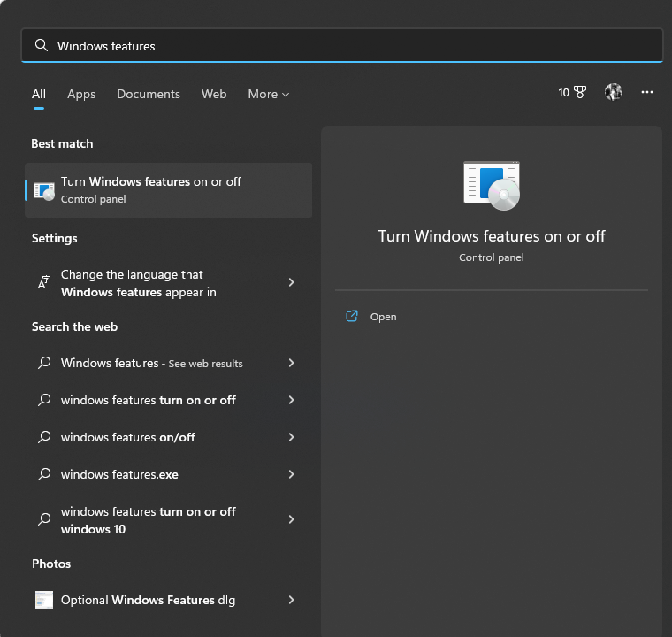Click the large Windows features icon in preview

coord(492,185)
